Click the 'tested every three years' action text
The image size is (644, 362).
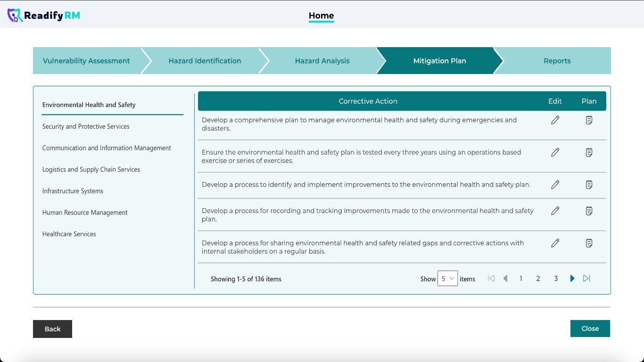(362, 156)
